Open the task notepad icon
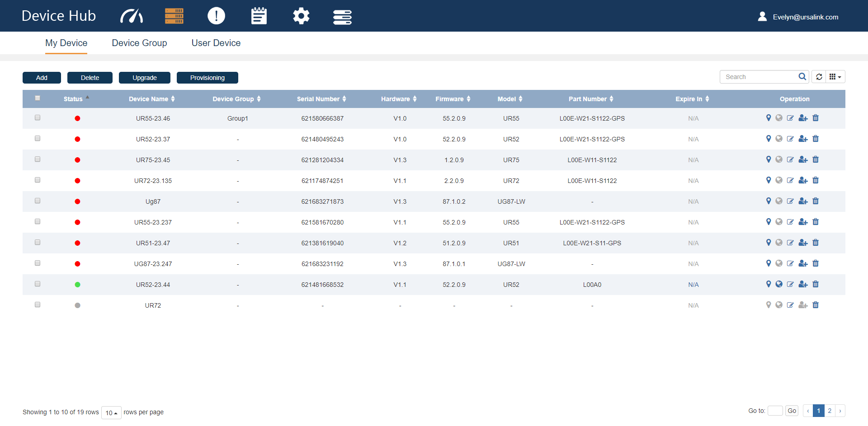This screenshot has width=868, height=426. (x=259, y=16)
